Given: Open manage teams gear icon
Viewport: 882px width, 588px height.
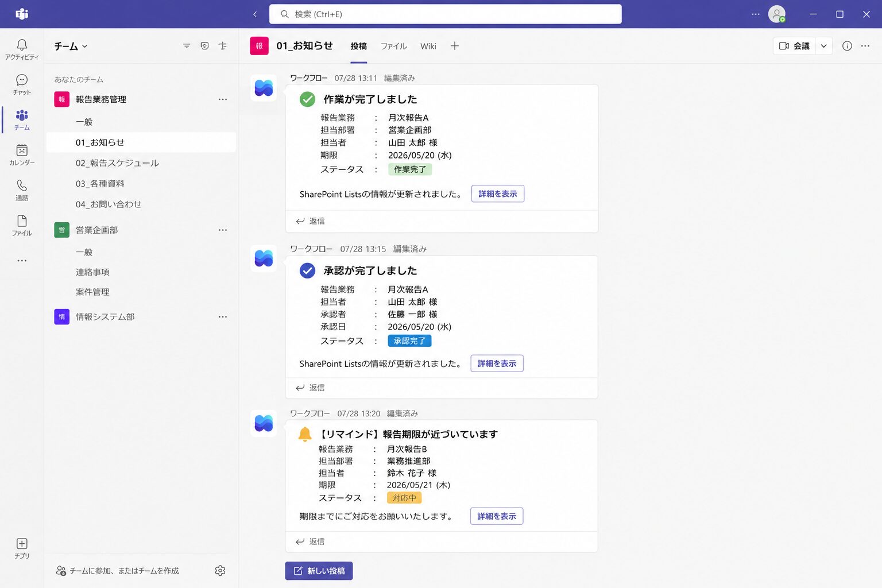Looking at the screenshot, I should tap(220, 570).
